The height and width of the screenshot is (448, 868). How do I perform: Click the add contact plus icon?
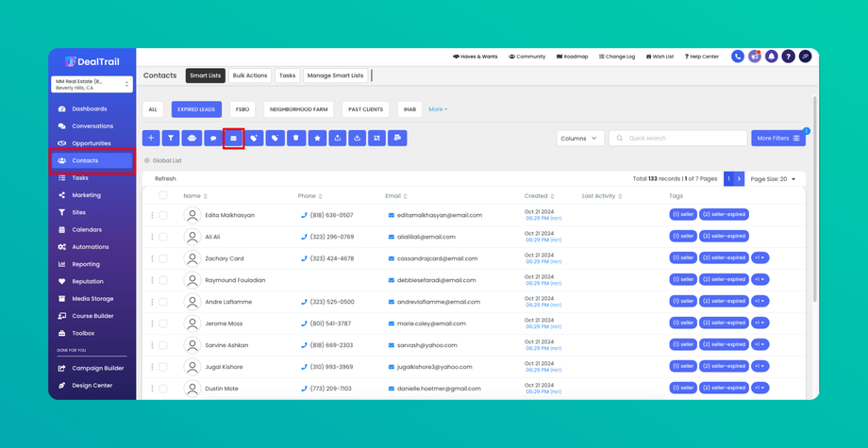coord(151,139)
